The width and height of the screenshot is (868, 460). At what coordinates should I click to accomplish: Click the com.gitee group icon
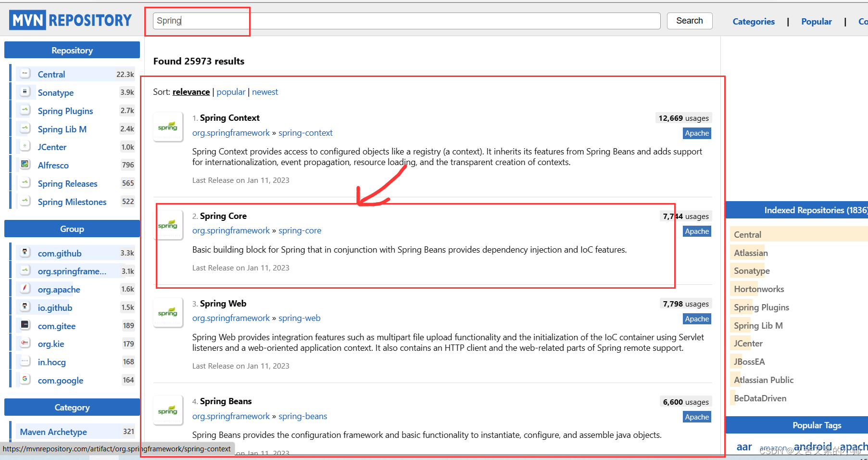(x=25, y=325)
